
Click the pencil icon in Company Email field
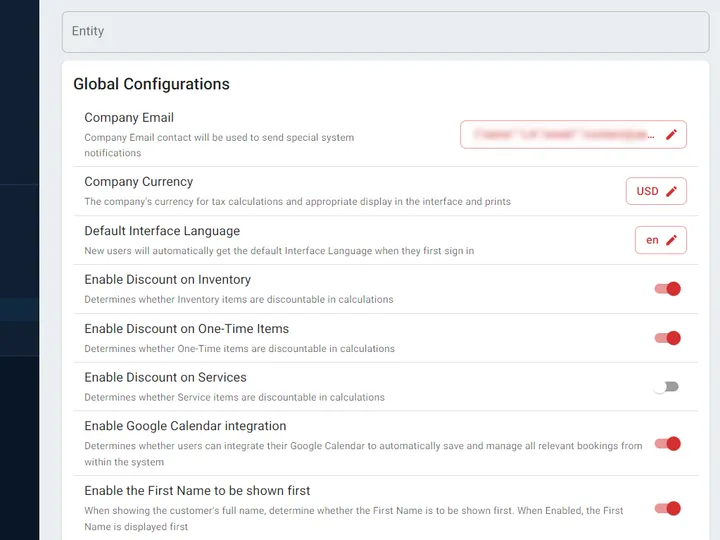coord(671,135)
